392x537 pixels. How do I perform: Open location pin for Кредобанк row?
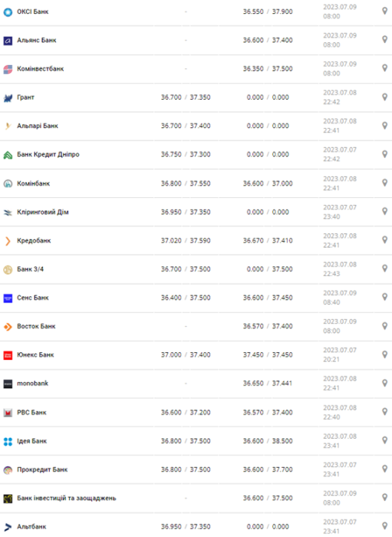[384, 239]
